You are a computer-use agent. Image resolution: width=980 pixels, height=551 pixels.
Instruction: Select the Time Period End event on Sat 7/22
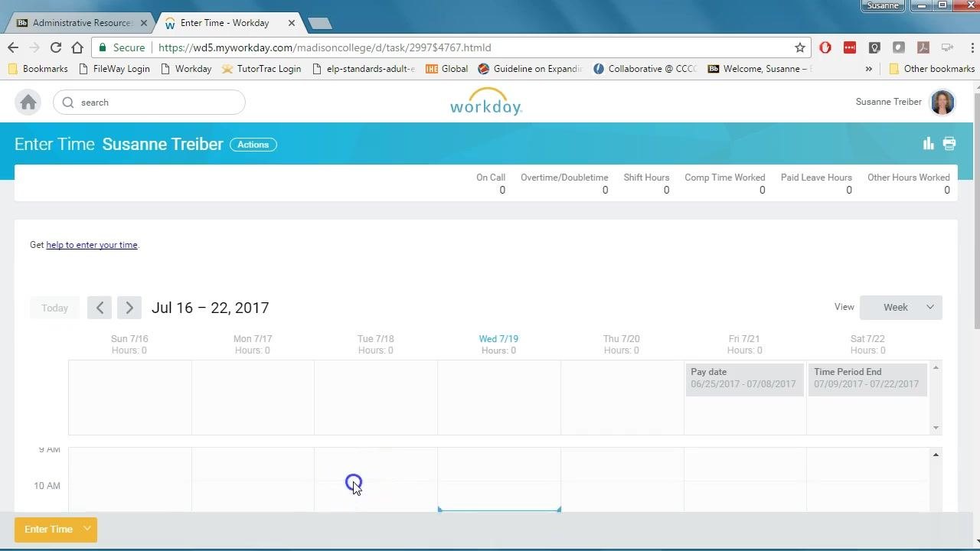[x=867, y=378]
